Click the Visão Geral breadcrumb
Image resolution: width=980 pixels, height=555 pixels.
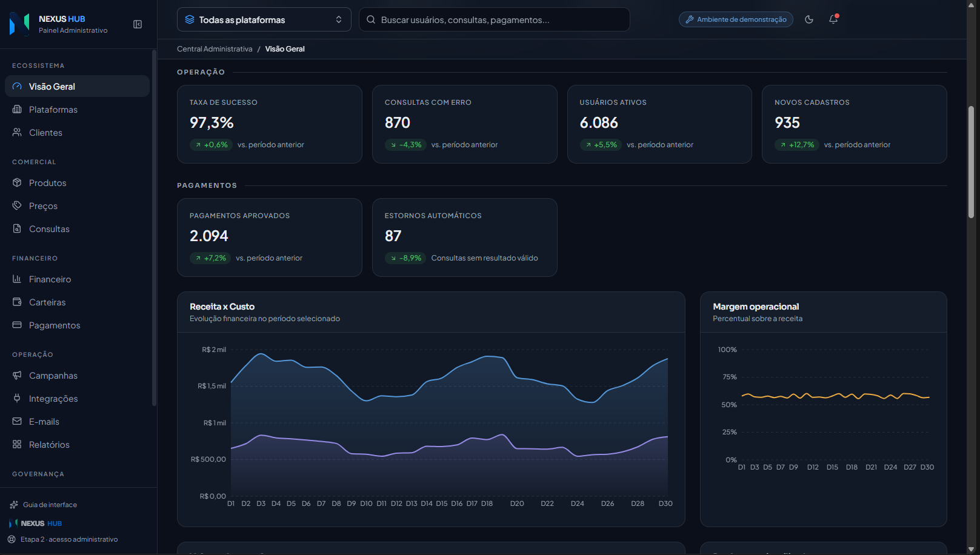[x=285, y=49]
